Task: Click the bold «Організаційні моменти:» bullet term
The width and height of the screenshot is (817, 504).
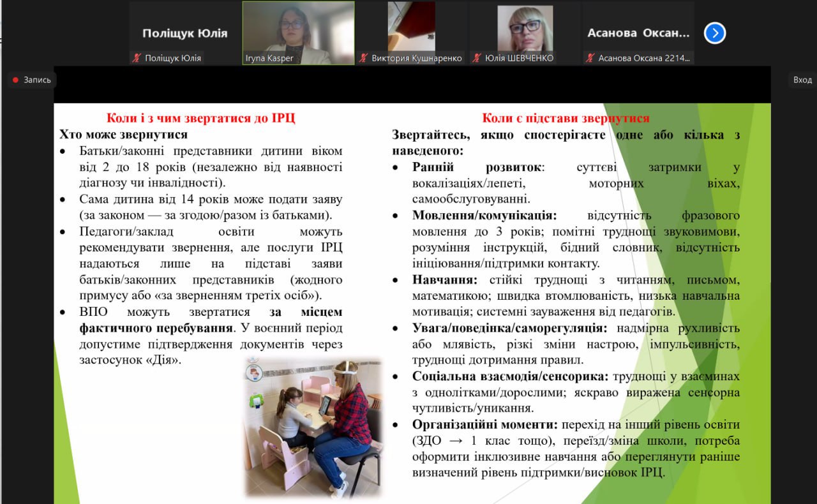Action: tap(485, 425)
